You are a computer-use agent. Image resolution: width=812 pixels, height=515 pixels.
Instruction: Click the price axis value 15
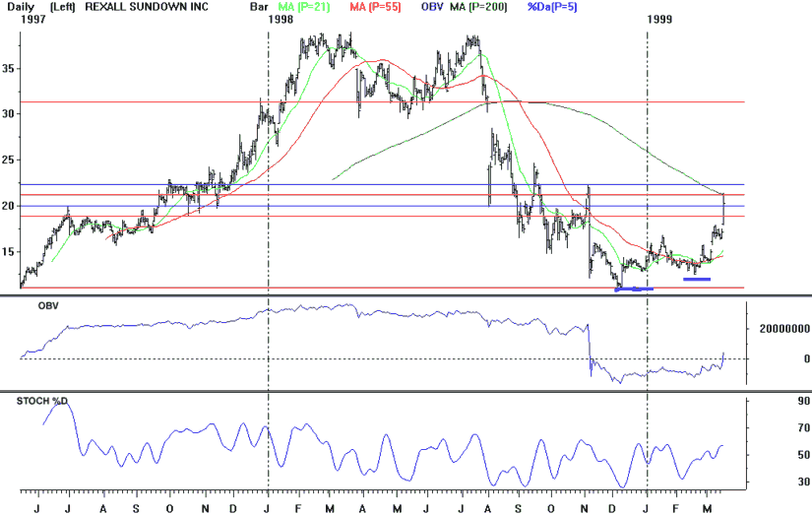click(x=9, y=252)
